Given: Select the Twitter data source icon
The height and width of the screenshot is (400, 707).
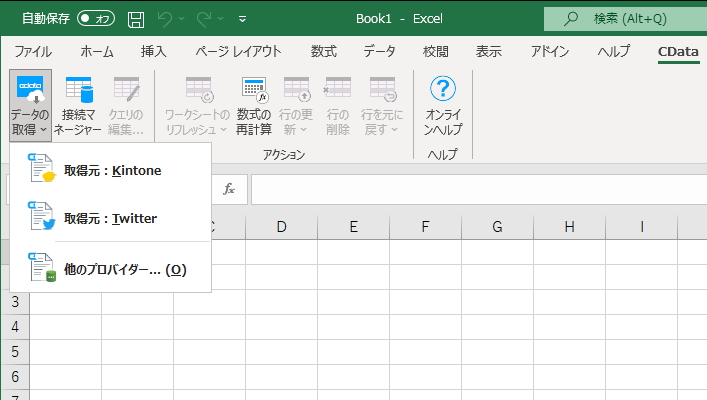Looking at the screenshot, I should (x=41, y=218).
